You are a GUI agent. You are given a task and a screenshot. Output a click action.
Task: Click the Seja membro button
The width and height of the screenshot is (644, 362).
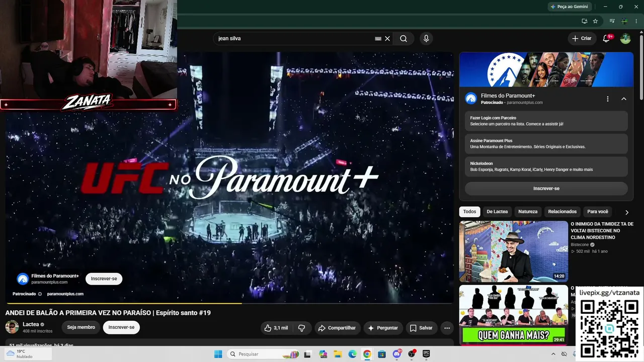point(81,327)
